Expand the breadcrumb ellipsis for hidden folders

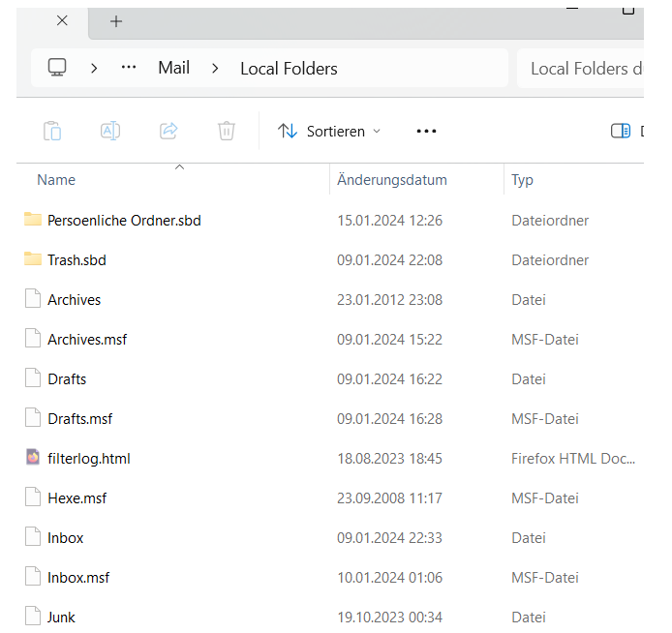[129, 68]
